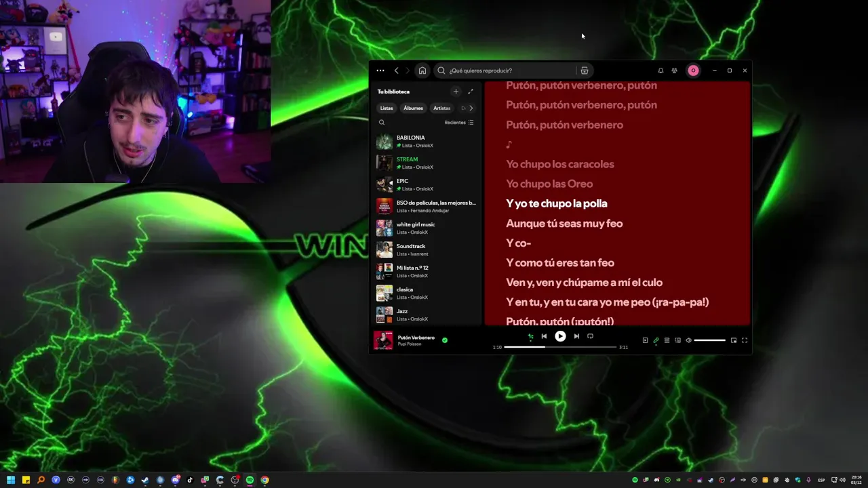The height and width of the screenshot is (488, 868).
Task: Open the taskbar clock showing 20:16
Action: 856,480
